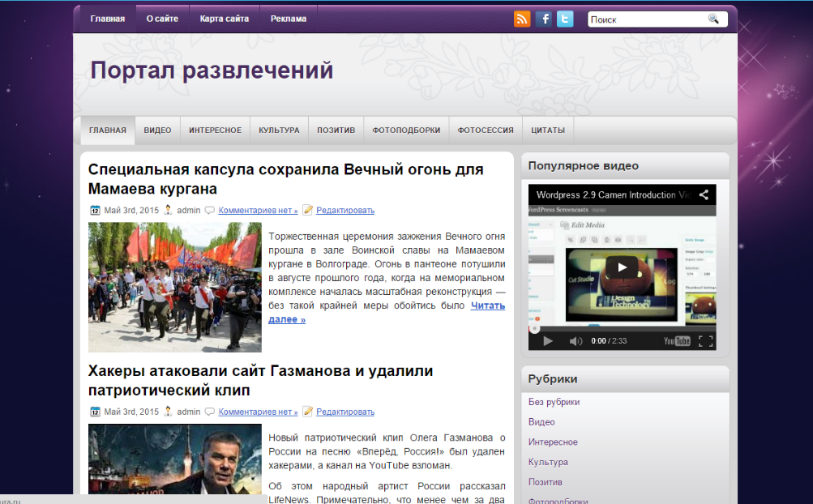Click edit pencil icon of Gazmanov post
Viewport: 813px width, 504px height.
[308, 411]
